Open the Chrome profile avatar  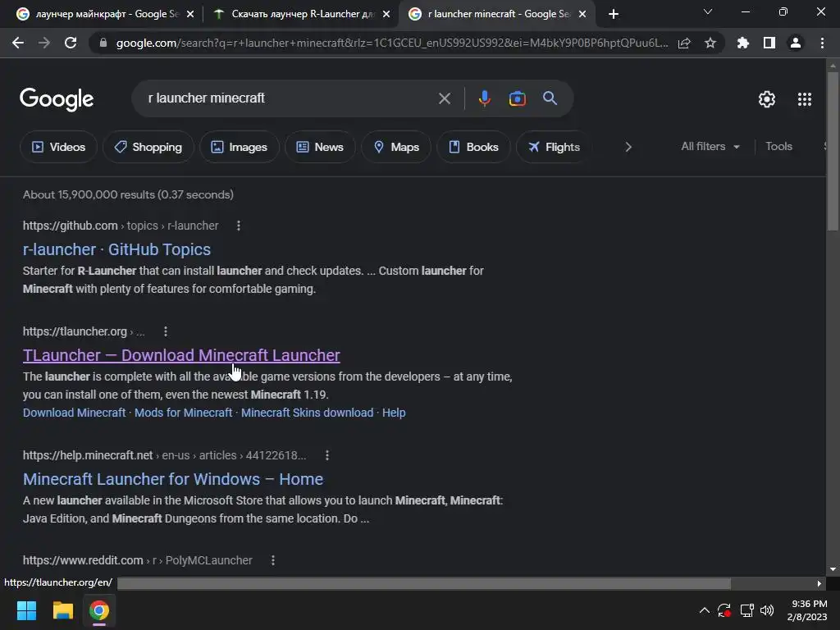[796, 43]
